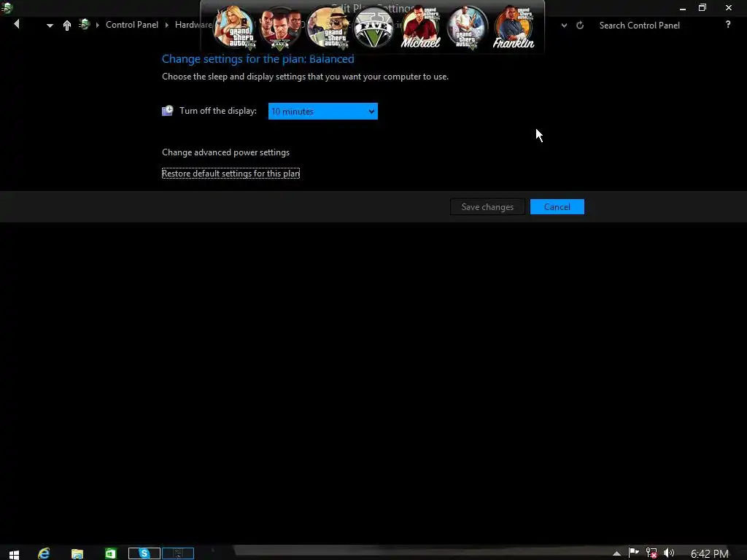Launch the GTA Five logo dock icon
Image resolution: width=747 pixels, height=560 pixels.
tap(374, 28)
